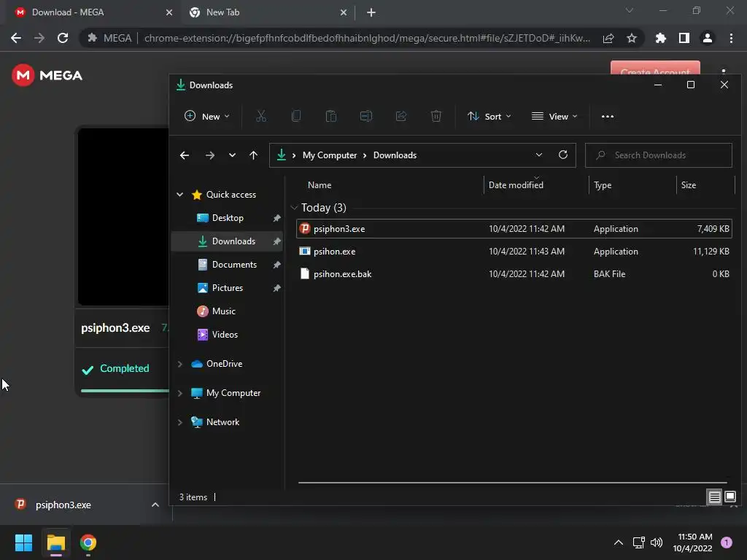
Task: Expand the address bar history dropdown
Action: coord(539,155)
